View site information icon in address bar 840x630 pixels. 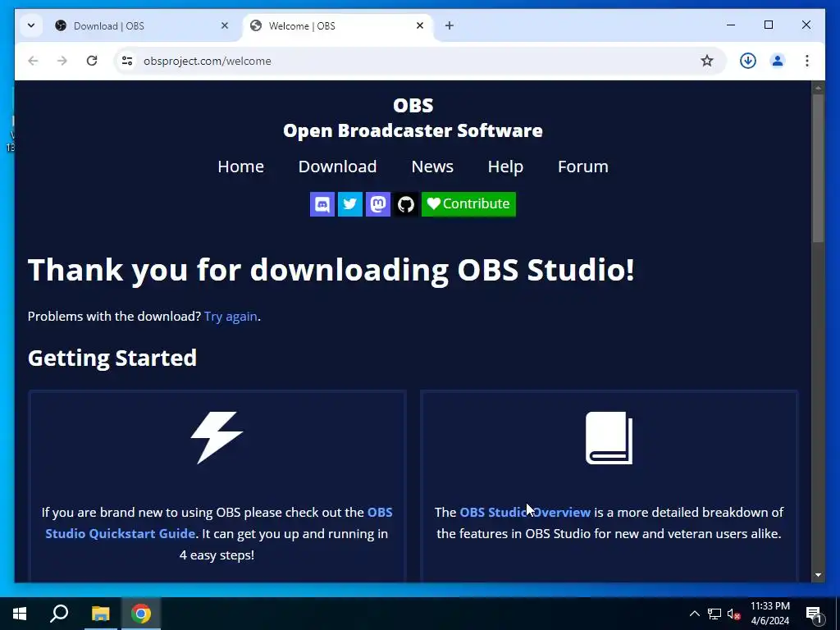pyautogui.click(x=127, y=61)
